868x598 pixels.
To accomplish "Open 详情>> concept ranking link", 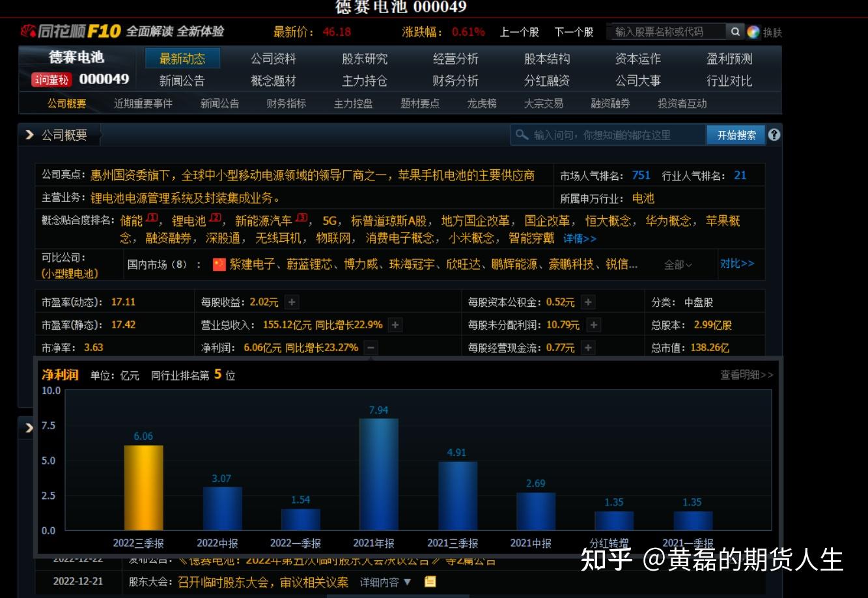I will point(580,238).
